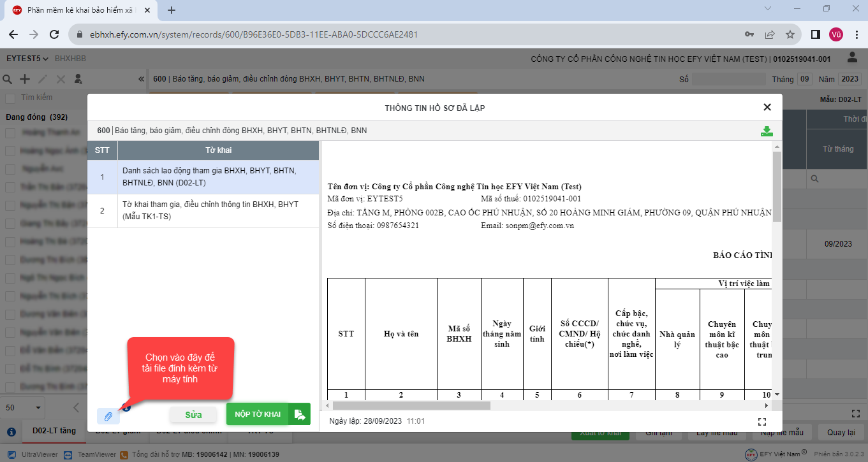
Task: Click the paperclip attach file icon
Action: [x=108, y=416]
